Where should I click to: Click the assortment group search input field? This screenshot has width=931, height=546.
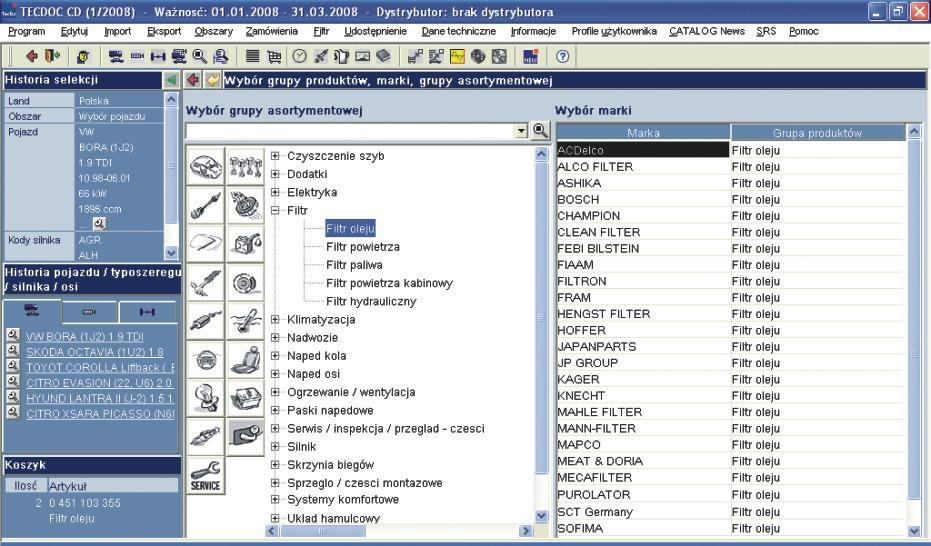(350, 131)
